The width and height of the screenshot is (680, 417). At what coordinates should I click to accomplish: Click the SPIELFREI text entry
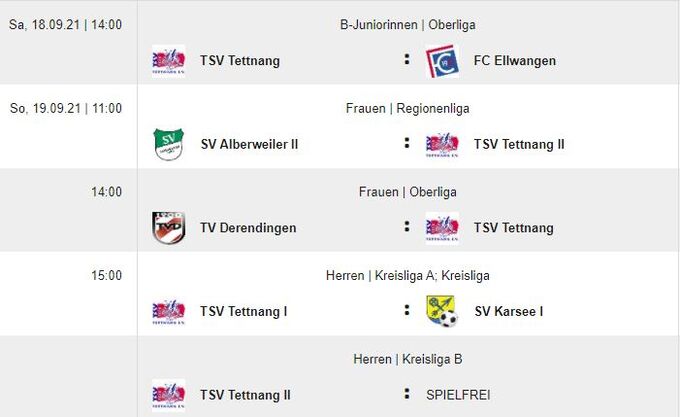(458, 395)
